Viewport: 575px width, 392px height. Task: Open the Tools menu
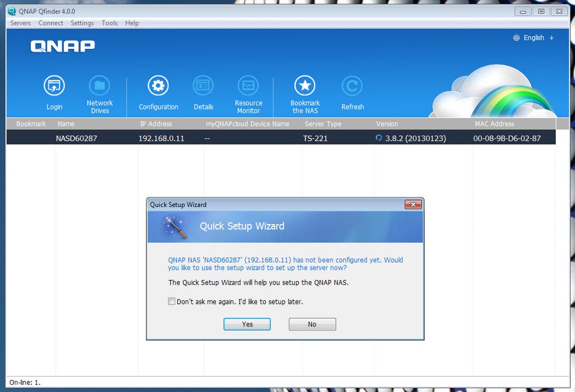[x=110, y=23]
